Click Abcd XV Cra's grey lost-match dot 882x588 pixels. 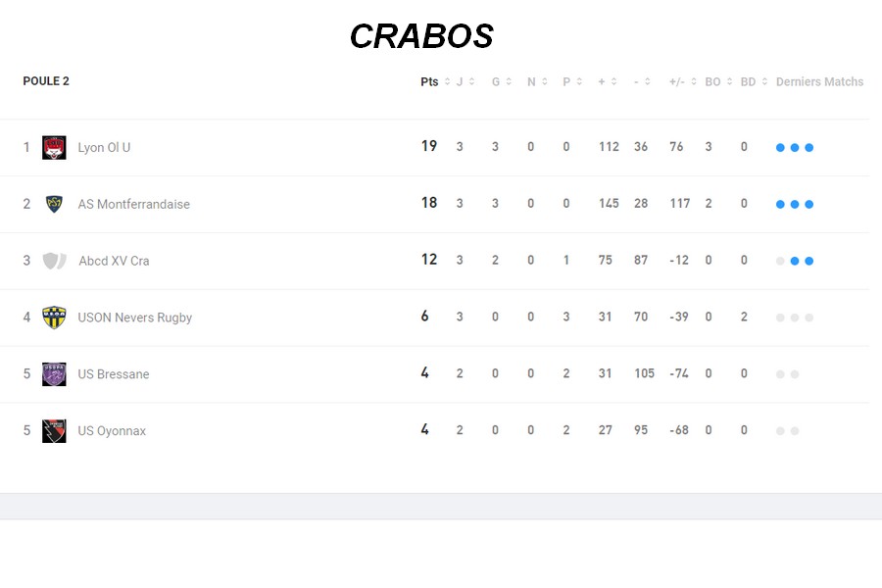(780, 261)
